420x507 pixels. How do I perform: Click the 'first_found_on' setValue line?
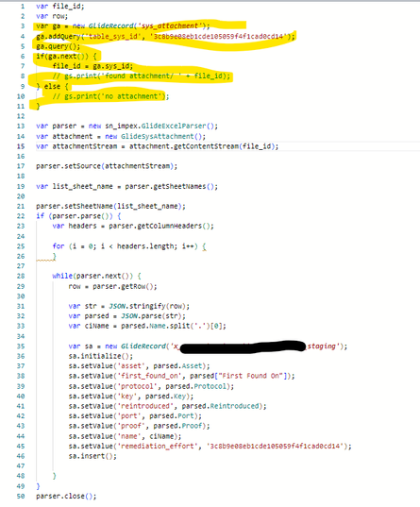[x=181, y=376]
